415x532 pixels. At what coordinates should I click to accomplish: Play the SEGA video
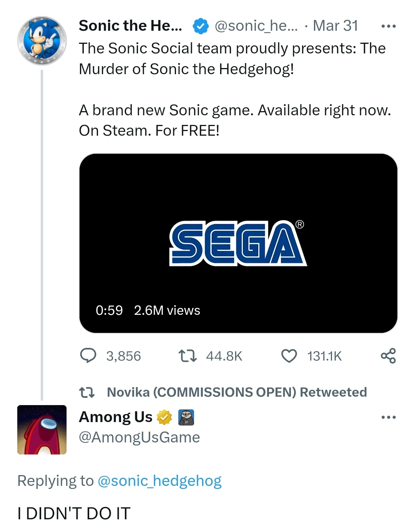[238, 243]
